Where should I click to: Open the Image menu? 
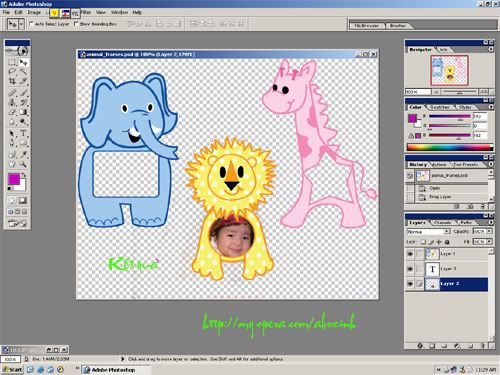[x=34, y=12]
